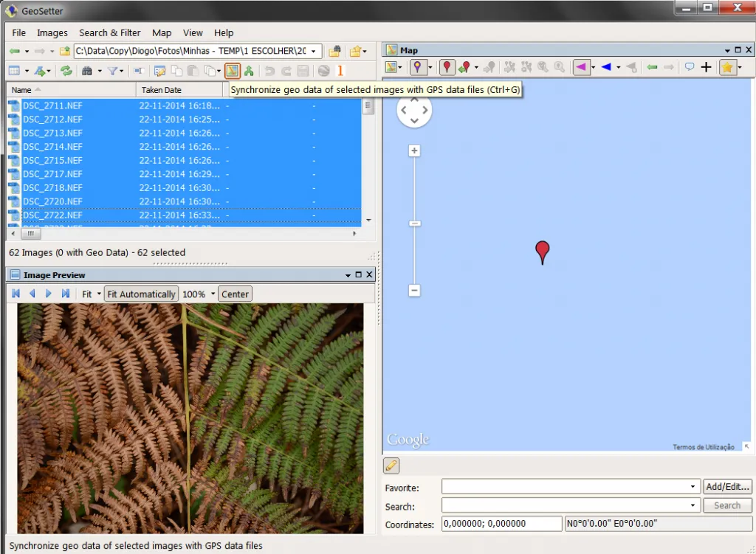
Task: Click the map zoom in plus button
Action: tap(414, 150)
